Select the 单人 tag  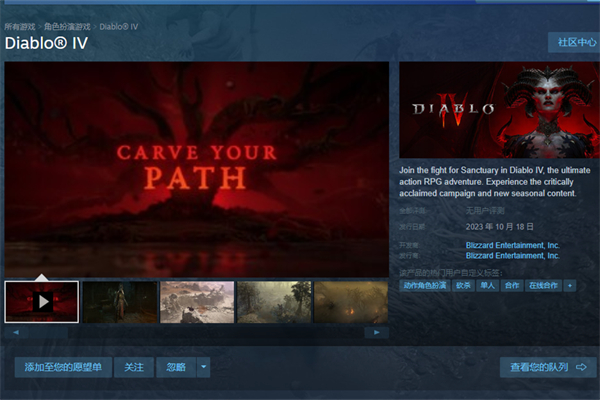(x=487, y=286)
